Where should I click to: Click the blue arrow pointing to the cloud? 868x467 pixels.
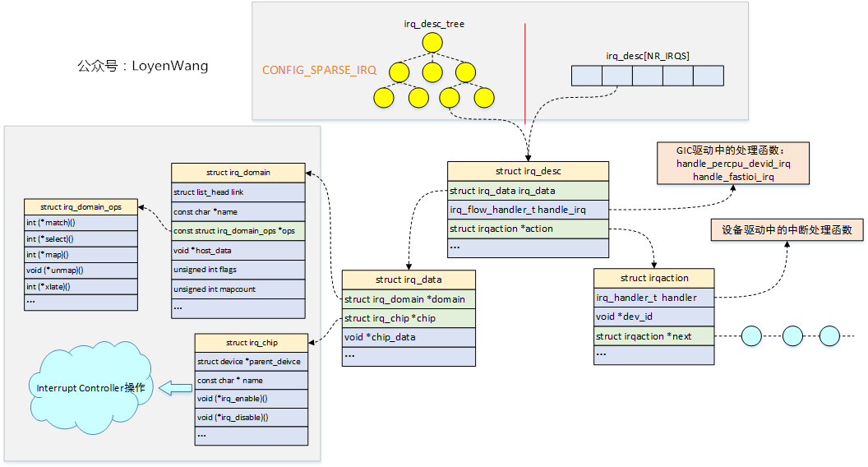[174, 388]
